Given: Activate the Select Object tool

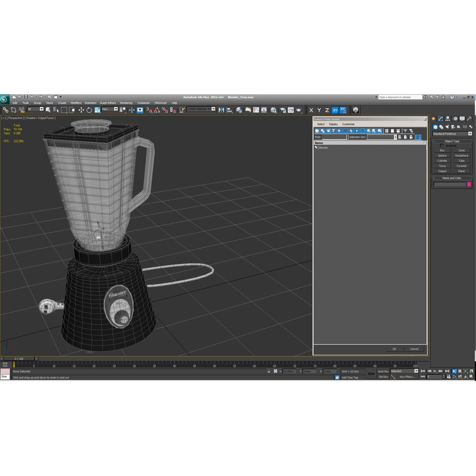Looking at the screenshot, I should tap(48, 110).
